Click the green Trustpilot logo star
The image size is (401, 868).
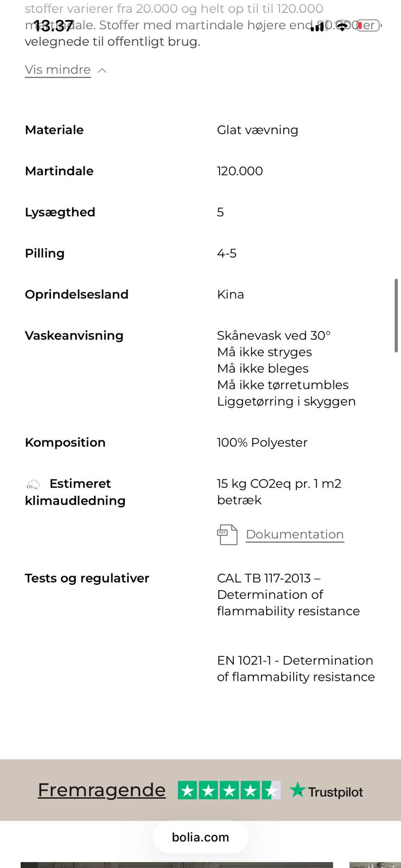click(x=297, y=790)
